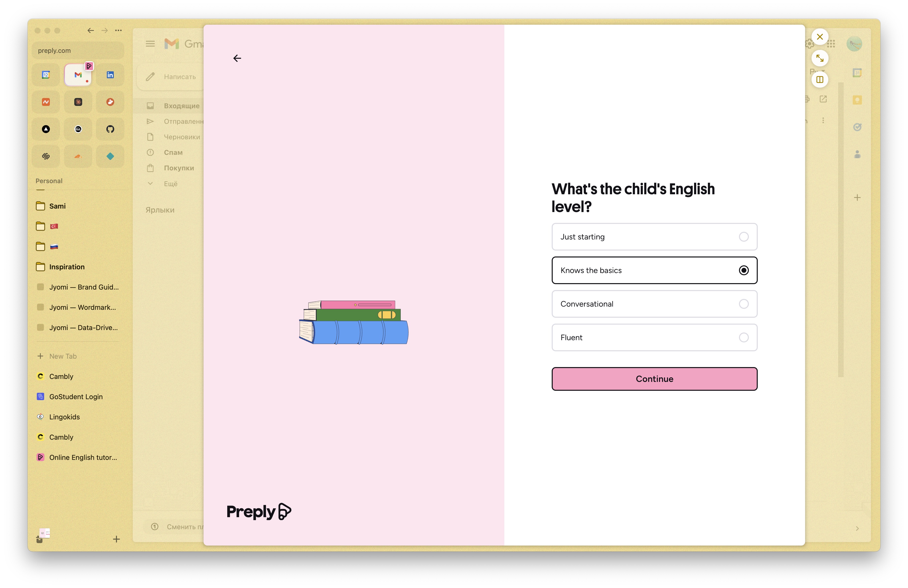Open LinkedIn pinned tab icon
This screenshot has width=908, height=588.
(x=110, y=75)
